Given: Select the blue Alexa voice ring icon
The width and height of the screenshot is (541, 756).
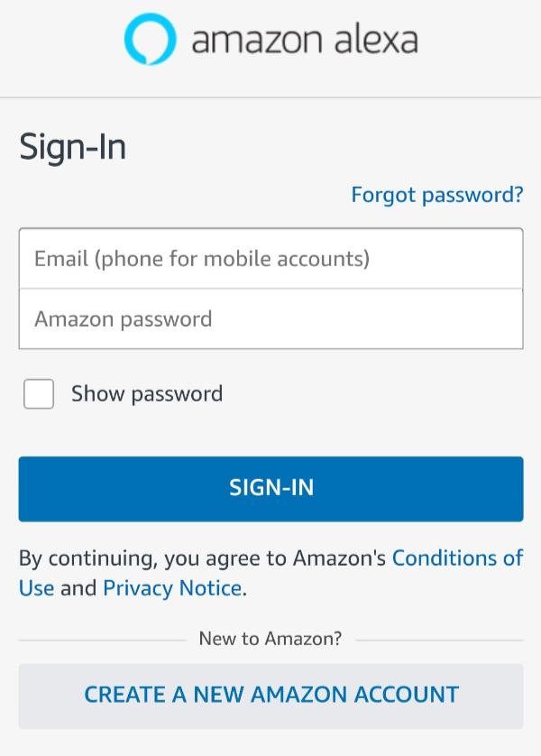Looking at the screenshot, I should coord(147,39).
